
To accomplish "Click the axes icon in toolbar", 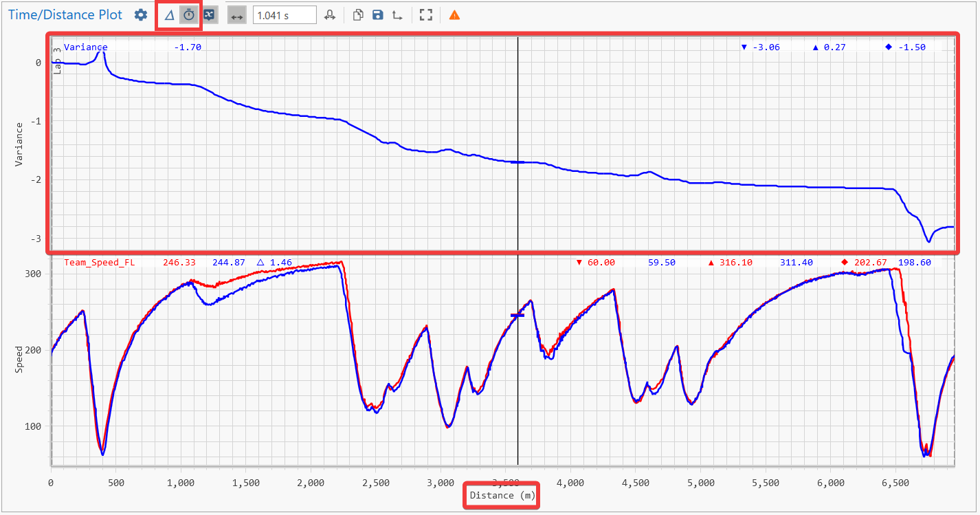I will 397,15.
